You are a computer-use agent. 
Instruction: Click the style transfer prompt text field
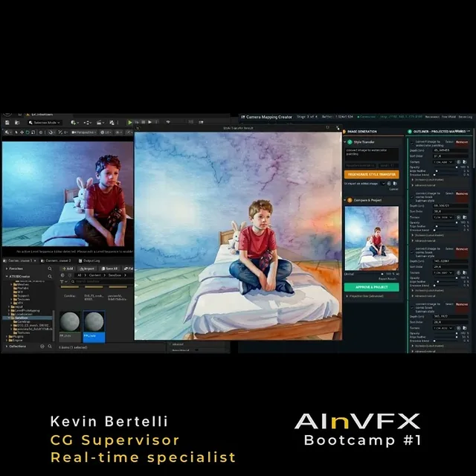point(372,154)
